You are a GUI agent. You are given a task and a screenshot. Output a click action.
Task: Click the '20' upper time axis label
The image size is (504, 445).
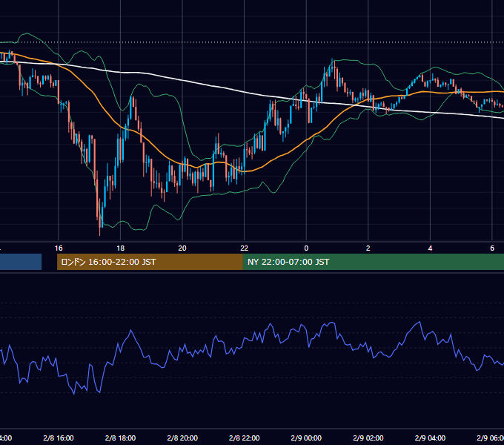pyautogui.click(x=182, y=248)
